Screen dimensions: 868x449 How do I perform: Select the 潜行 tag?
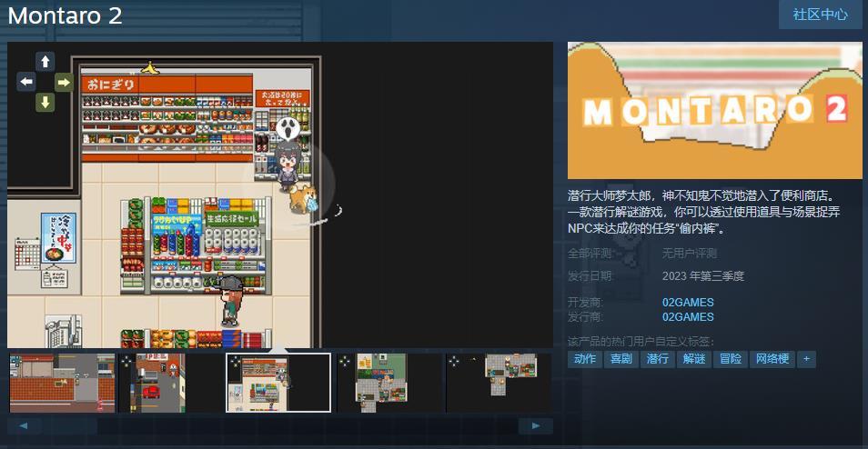pos(658,359)
